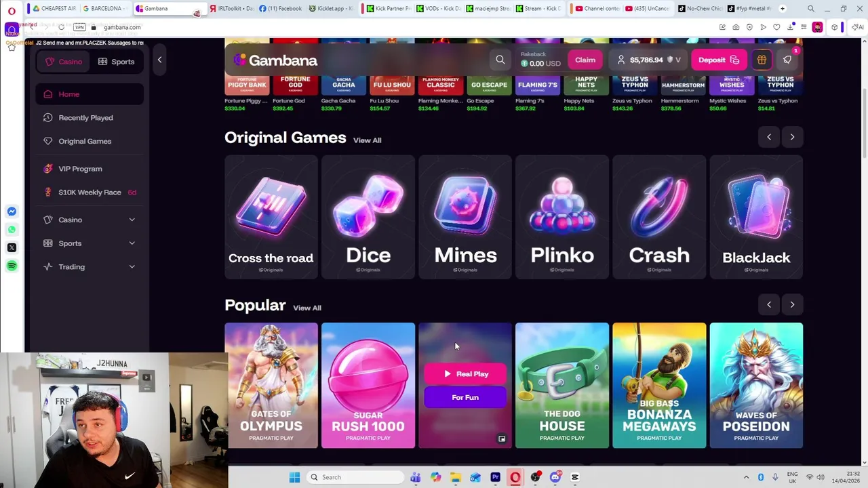Open Sugar Rush 1000 game
The image size is (868, 488).
click(x=368, y=385)
